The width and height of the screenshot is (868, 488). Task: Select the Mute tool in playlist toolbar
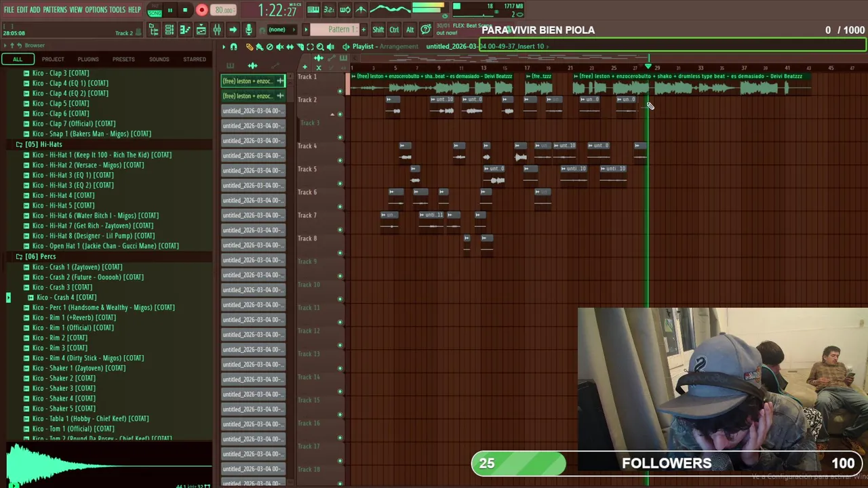[x=279, y=47]
